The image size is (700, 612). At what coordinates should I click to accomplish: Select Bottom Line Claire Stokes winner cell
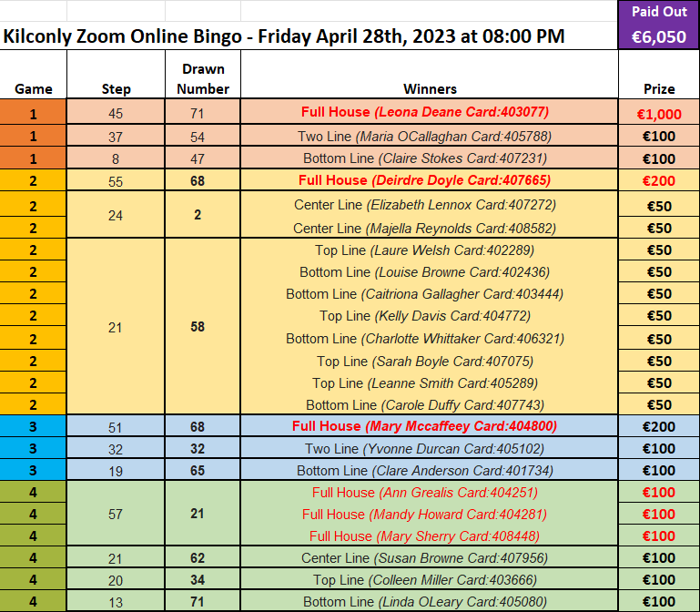click(x=430, y=158)
